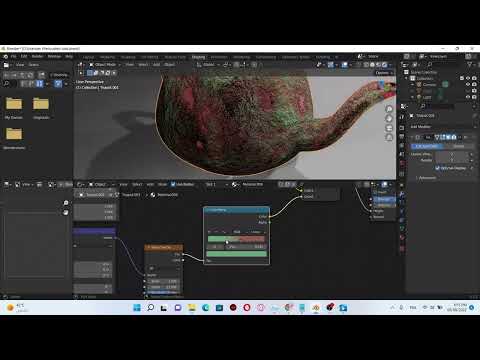Toggle Use Nodes checkbox

click(173, 184)
